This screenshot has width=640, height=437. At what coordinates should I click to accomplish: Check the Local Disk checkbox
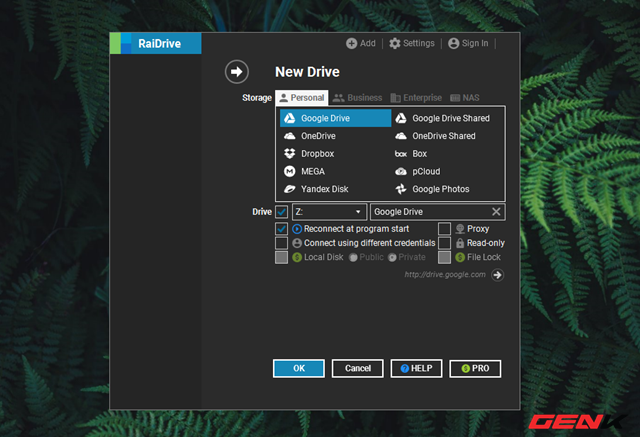point(281,257)
